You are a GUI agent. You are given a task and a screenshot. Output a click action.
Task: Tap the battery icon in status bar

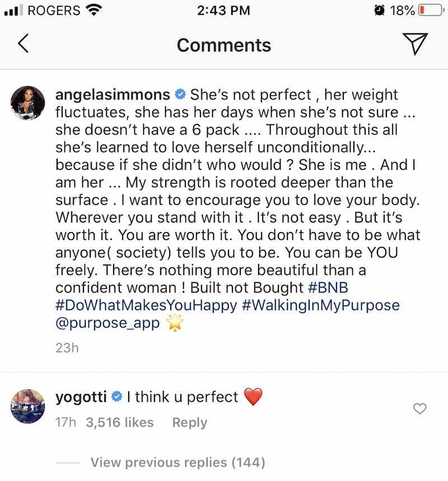429,11
